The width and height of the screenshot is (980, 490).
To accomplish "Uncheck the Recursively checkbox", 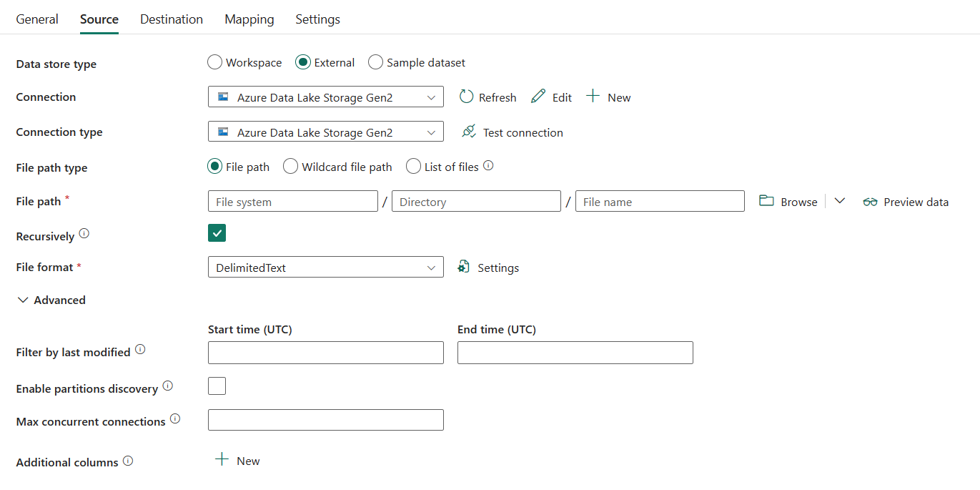I will pos(217,233).
